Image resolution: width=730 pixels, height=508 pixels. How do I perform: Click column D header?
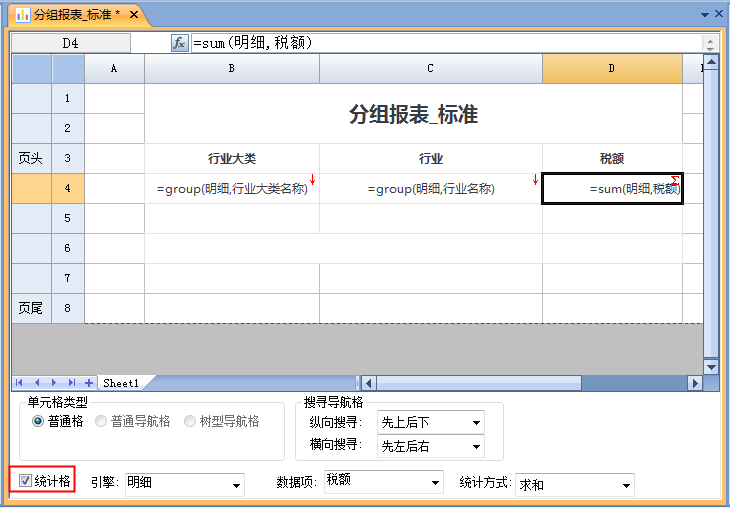(x=612, y=69)
